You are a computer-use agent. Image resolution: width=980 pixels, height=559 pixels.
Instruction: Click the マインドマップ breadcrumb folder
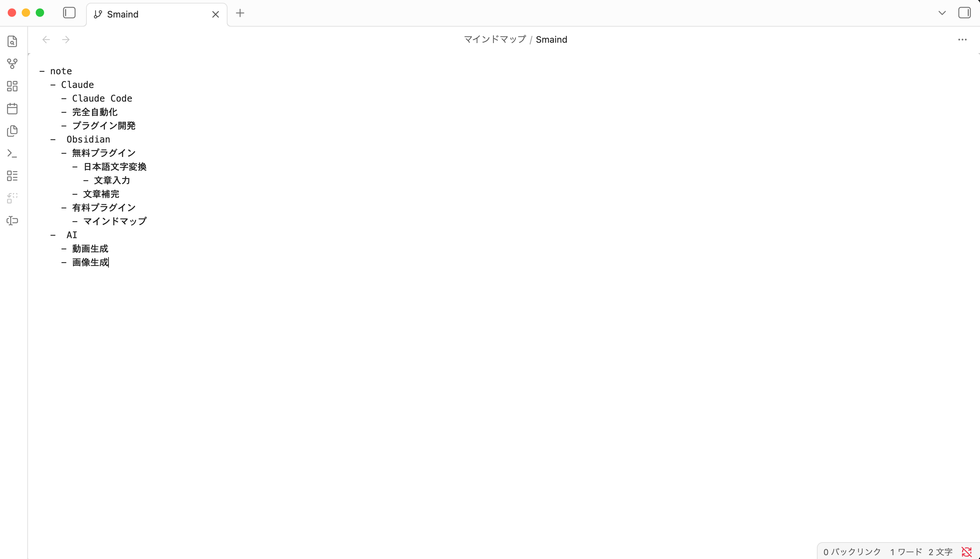pos(495,40)
